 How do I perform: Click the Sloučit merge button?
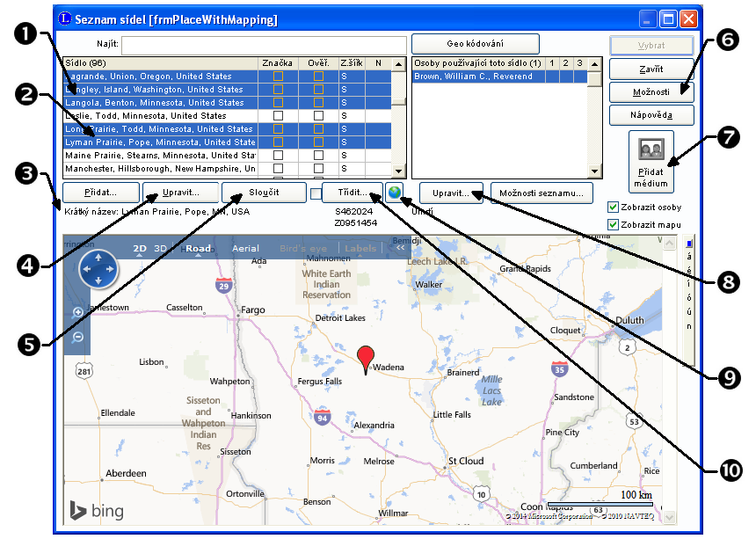(x=258, y=193)
